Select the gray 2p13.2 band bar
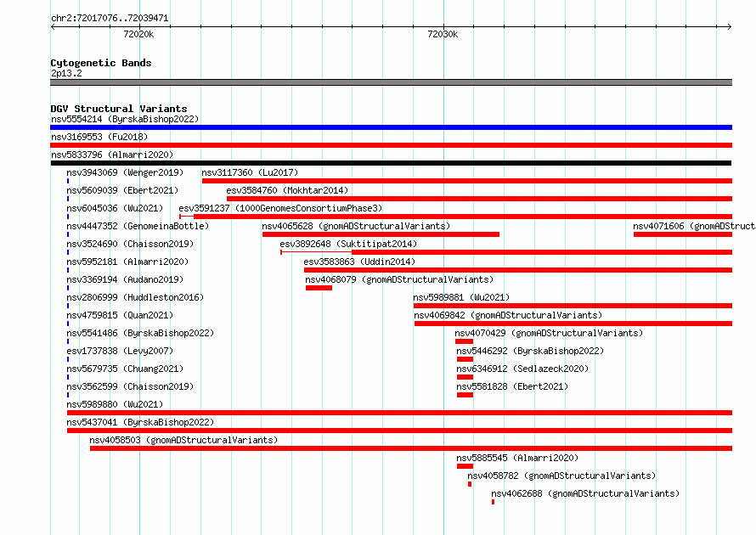 coord(391,82)
